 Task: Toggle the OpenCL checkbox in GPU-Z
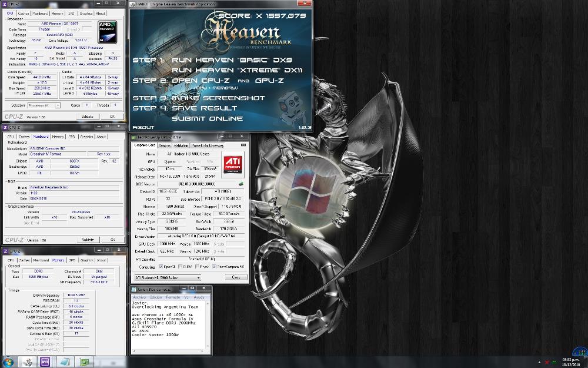click(161, 267)
